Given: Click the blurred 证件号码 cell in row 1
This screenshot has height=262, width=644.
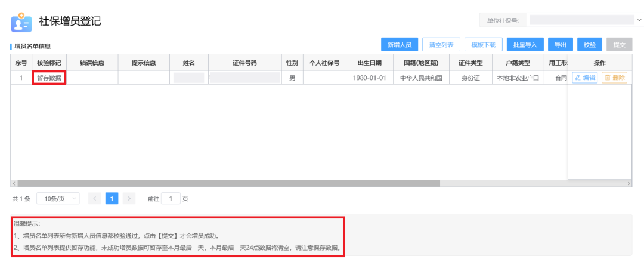Looking at the screenshot, I should (245, 78).
